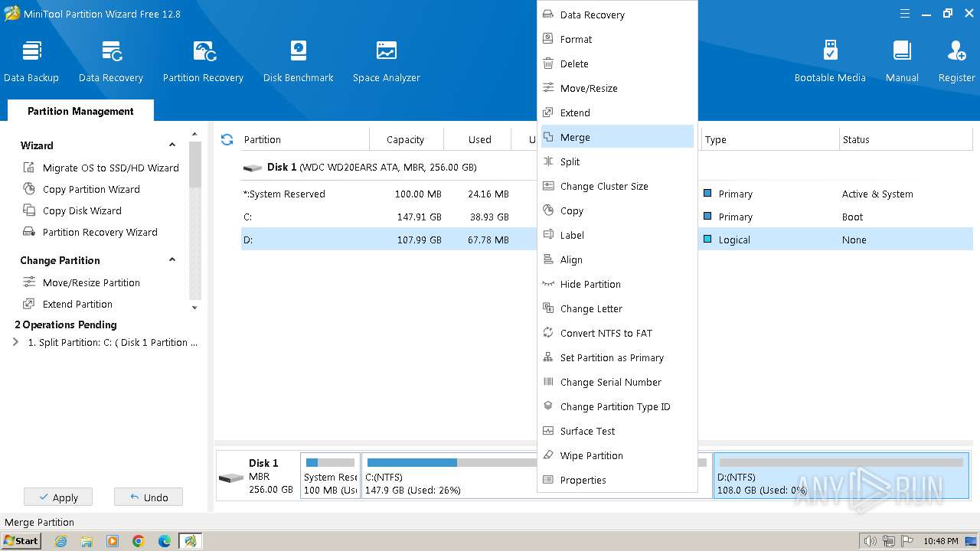Select Change Cluster Size menu entry
This screenshot has width=980, height=551.
point(617,186)
